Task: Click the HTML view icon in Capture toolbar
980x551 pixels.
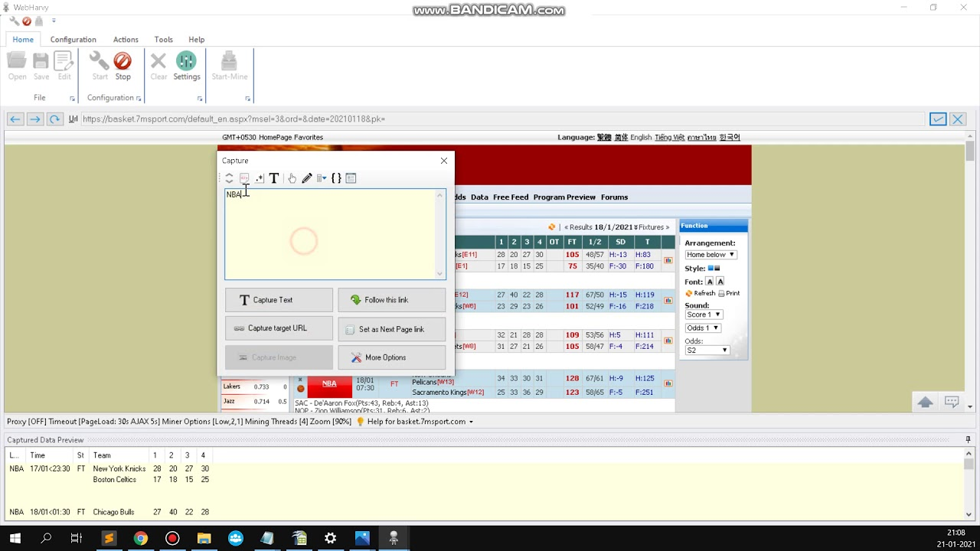Action: tap(244, 178)
